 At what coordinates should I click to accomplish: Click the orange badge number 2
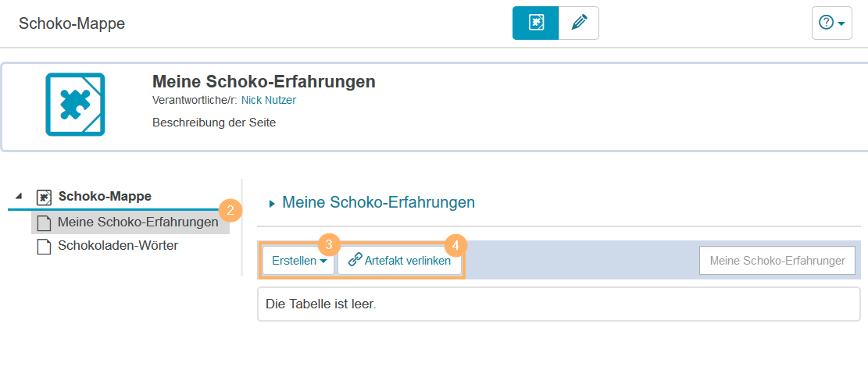tap(229, 209)
